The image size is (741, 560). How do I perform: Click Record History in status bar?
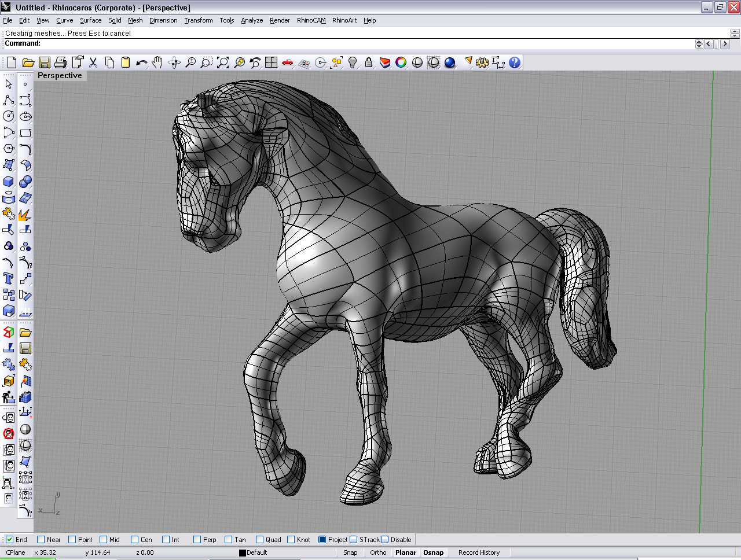[x=479, y=552]
